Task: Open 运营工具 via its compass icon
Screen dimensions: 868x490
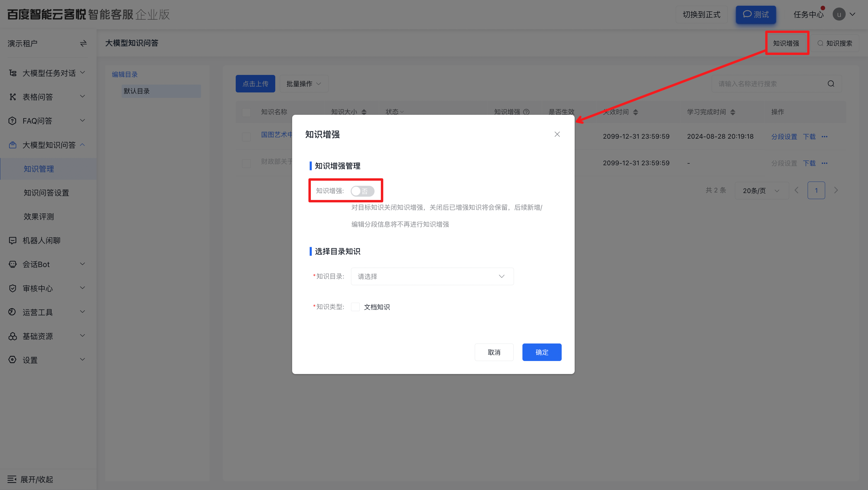Action: tap(12, 312)
